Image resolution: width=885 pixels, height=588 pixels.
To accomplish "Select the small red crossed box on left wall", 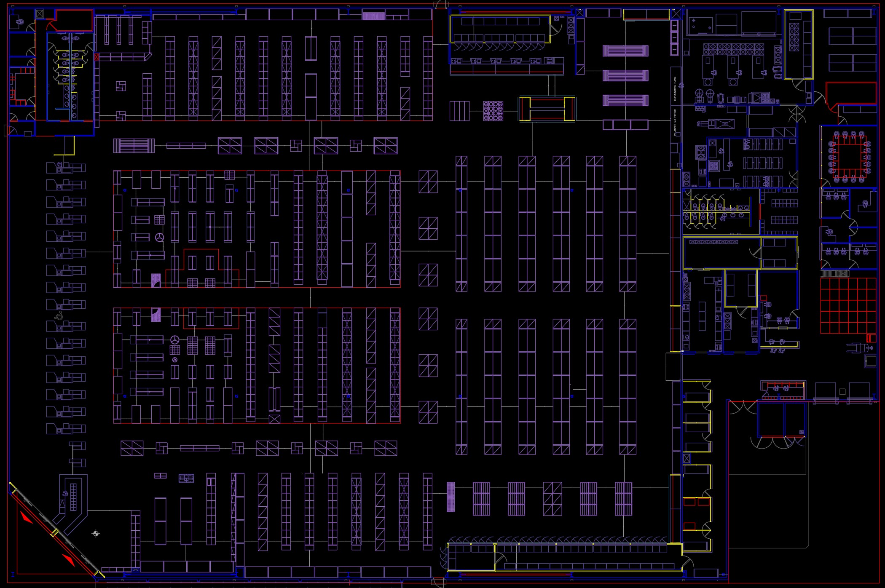I will point(97,56).
